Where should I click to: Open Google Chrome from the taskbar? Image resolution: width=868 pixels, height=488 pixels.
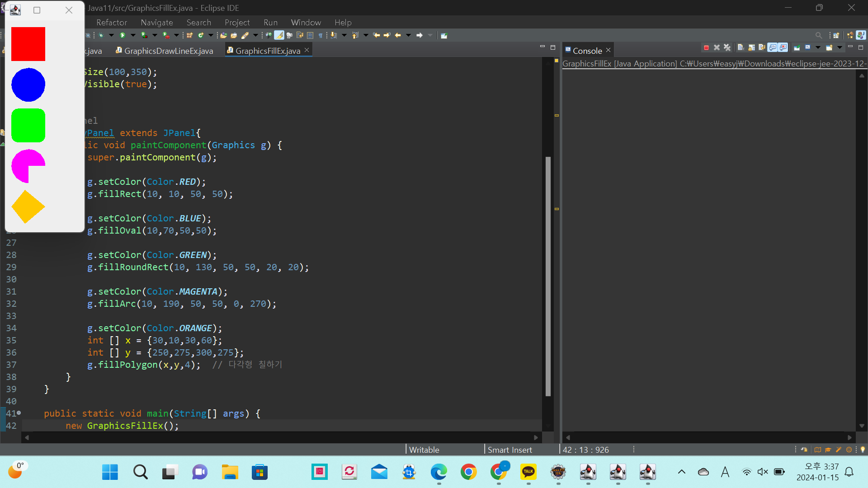(x=468, y=472)
